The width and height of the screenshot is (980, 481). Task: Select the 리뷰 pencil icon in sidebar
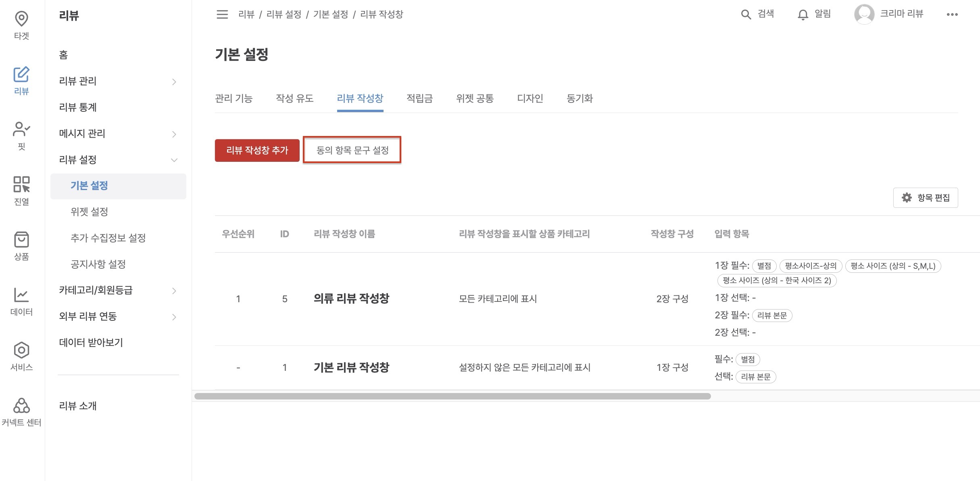pyautogui.click(x=21, y=74)
